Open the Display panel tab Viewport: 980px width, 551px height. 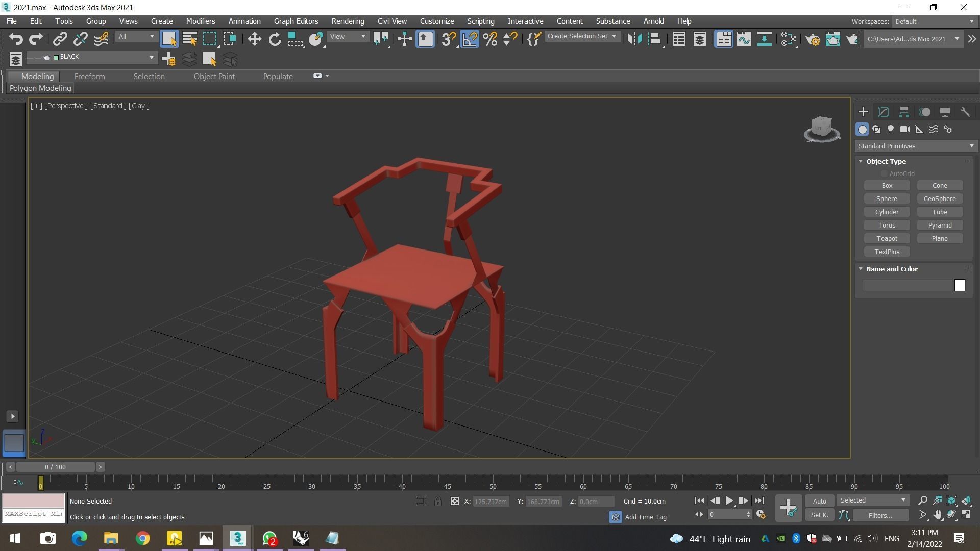tap(945, 112)
